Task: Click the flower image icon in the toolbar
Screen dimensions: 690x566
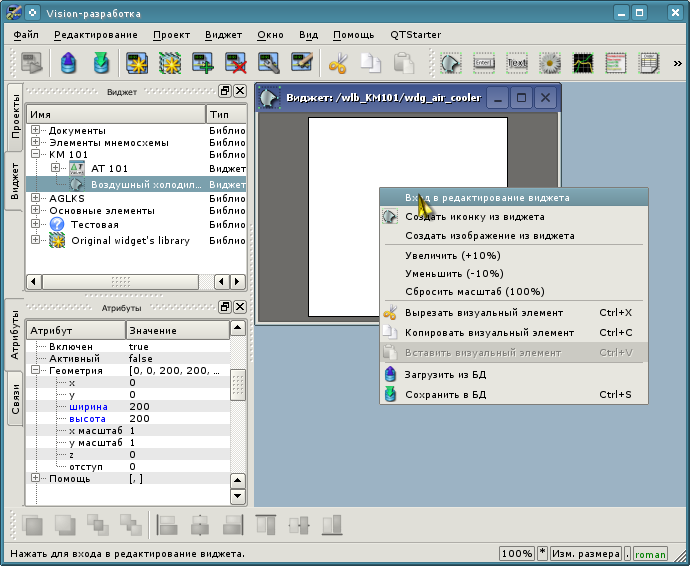Action: (549, 63)
